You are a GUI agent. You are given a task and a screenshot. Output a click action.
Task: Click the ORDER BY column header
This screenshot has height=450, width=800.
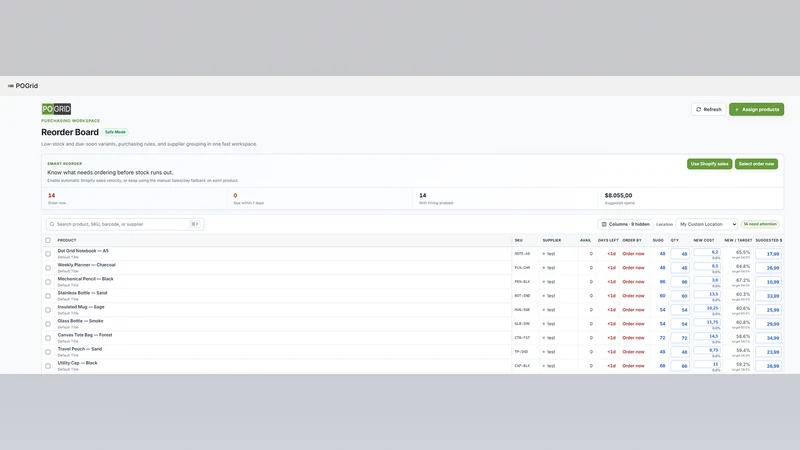click(x=632, y=240)
